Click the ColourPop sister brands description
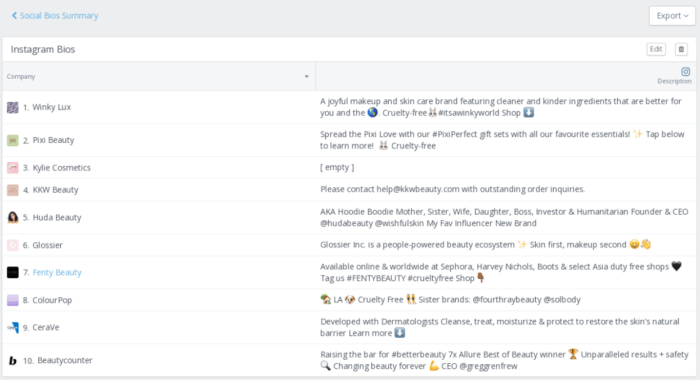The height and width of the screenshot is (380, 700). pyautogui.click(x=450, y=300)
